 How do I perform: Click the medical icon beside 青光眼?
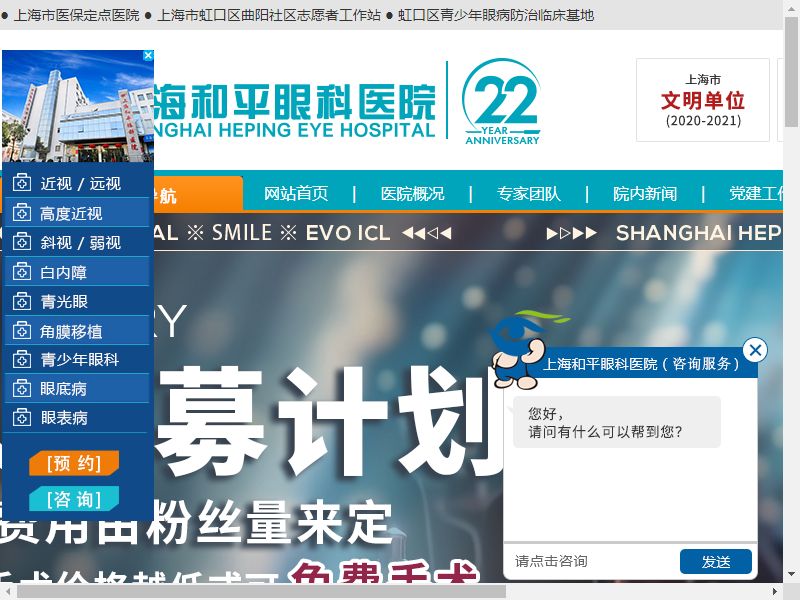tap(21, 301)
